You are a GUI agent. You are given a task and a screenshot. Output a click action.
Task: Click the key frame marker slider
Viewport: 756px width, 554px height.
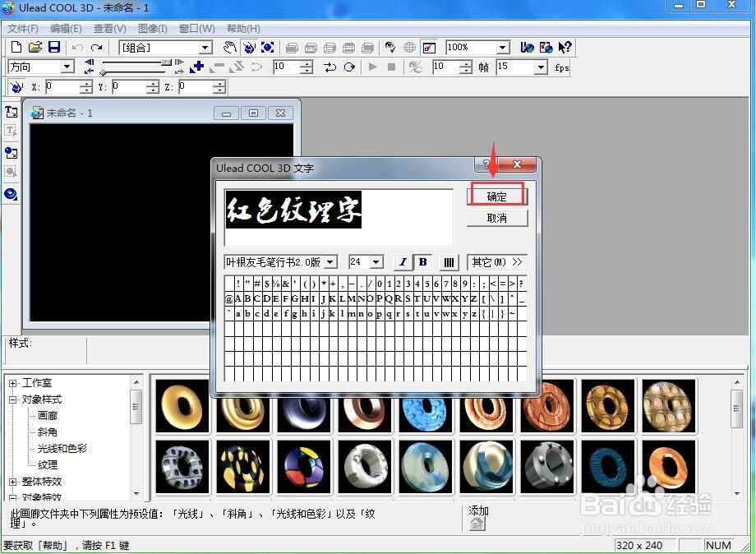[104, 72]
